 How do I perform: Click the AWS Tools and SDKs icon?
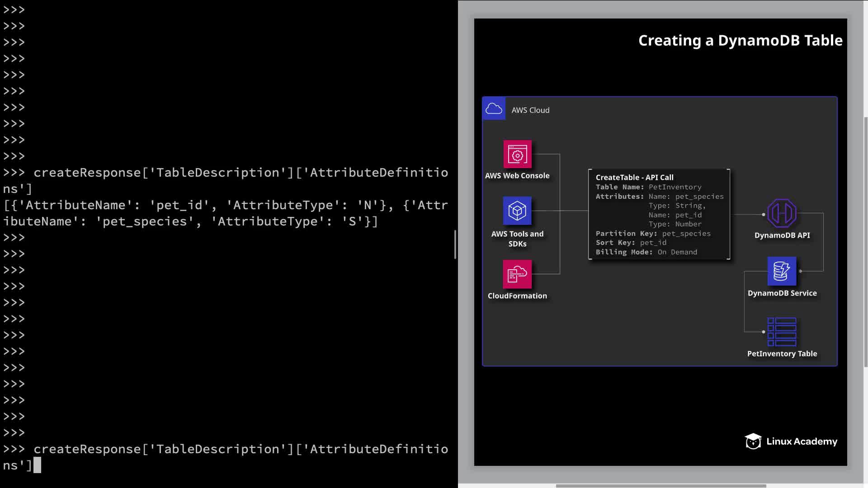coord(517,211)
